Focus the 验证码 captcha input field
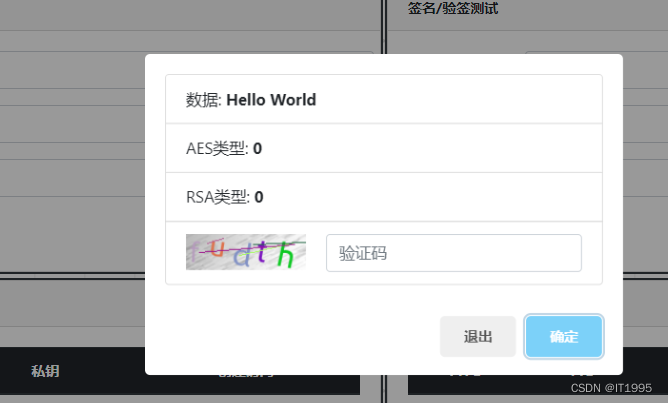The height and width of the screenshot is (403, 668). pos(454,253)
